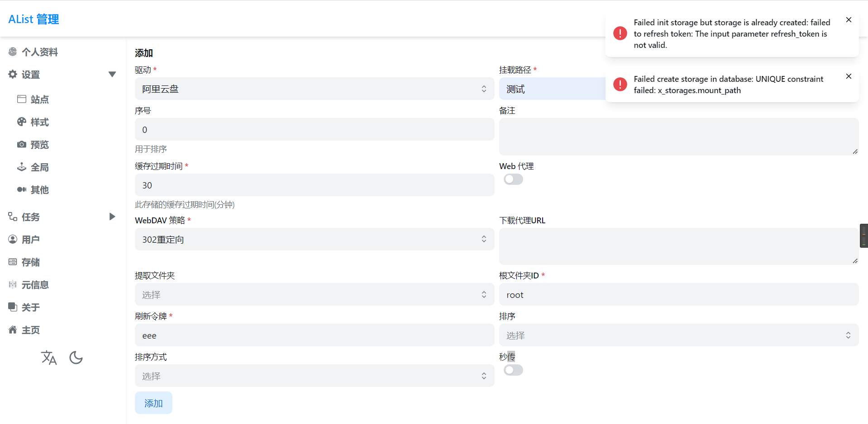Toggle dark mode with the moon icon
This screenshot has height=424, width=868.
click(x=76, y=358)
